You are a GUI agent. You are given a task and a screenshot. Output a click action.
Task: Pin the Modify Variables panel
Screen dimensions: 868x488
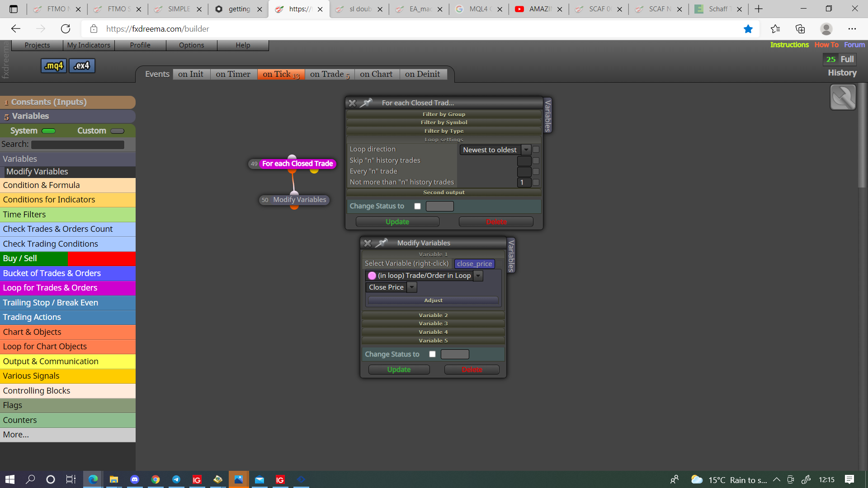point(381,243)
